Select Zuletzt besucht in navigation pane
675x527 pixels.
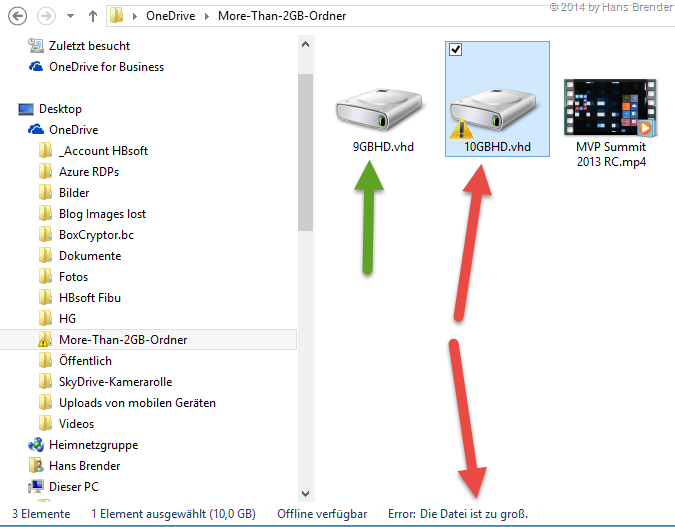point(89,46)
